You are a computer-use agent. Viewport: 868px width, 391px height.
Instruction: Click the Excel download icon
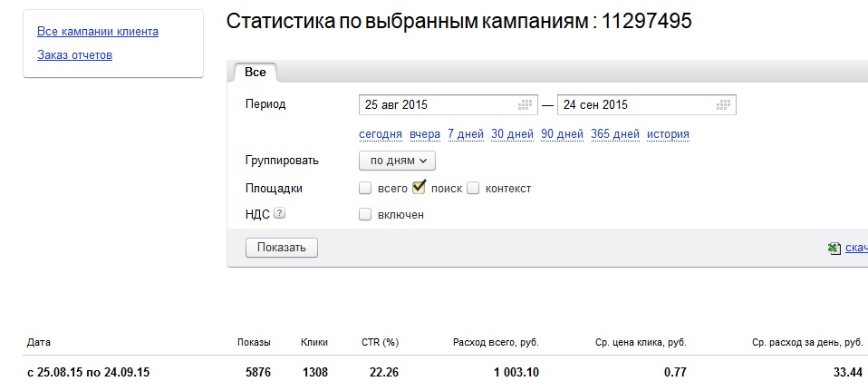coord(834,248)
